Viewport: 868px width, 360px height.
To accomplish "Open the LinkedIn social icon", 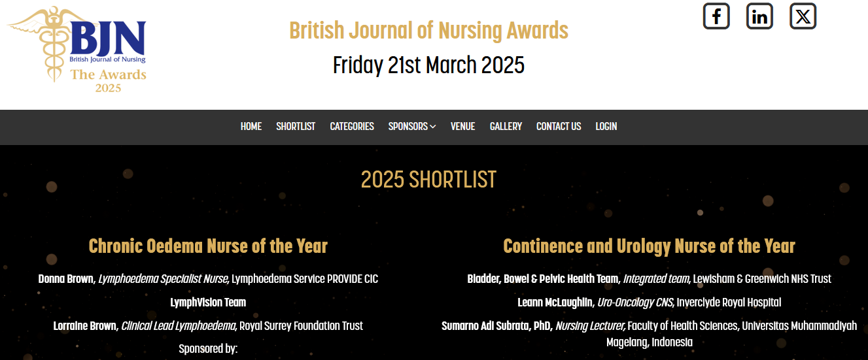I will (x=759, y=16).
